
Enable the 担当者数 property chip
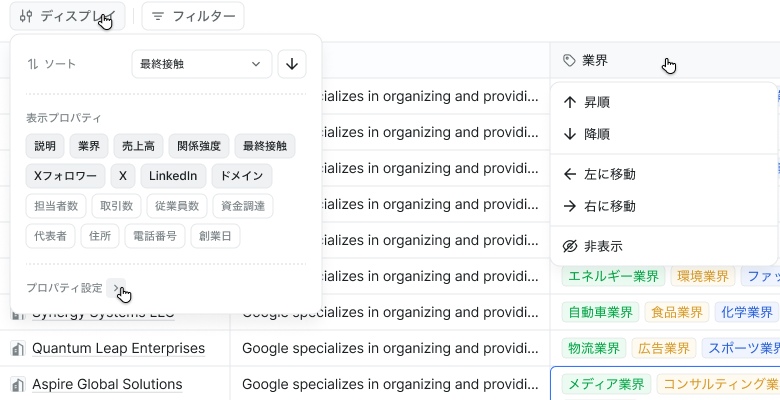click(x=56, y=206)
